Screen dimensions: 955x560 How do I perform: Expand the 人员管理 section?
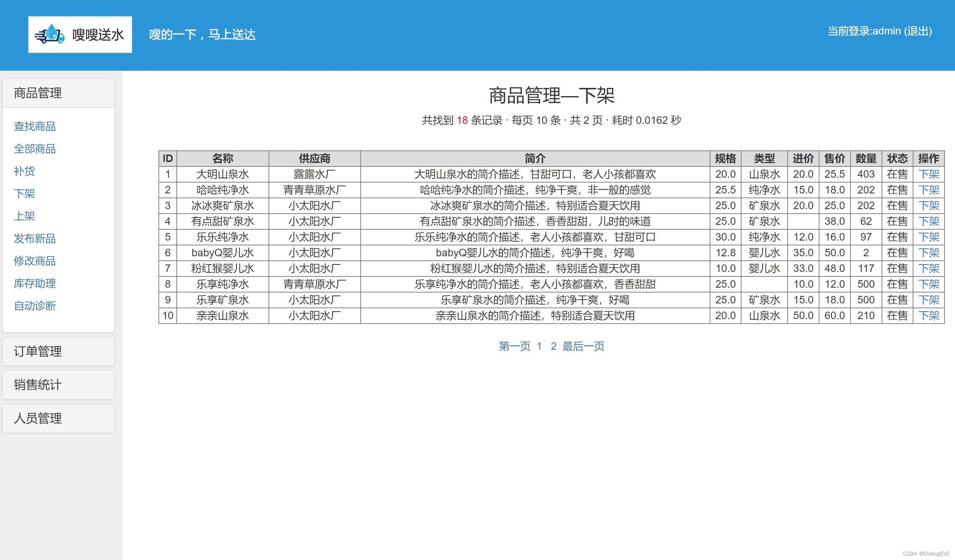[x=37, y=418]
